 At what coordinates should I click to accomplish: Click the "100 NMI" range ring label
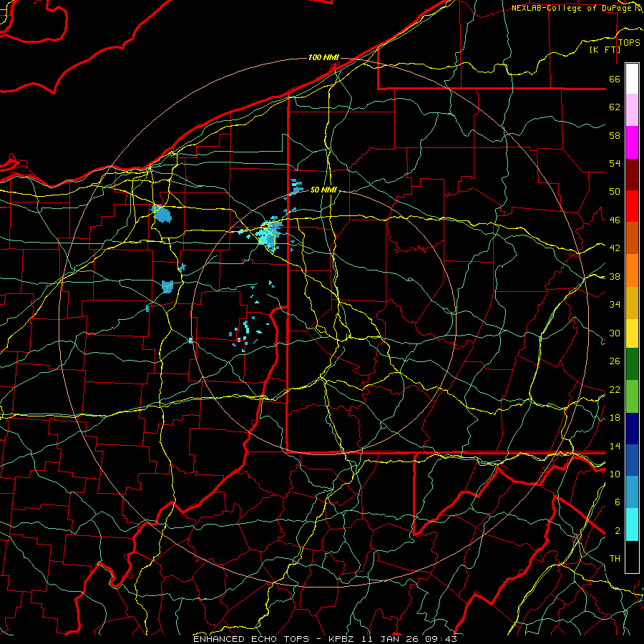(323, 57)
